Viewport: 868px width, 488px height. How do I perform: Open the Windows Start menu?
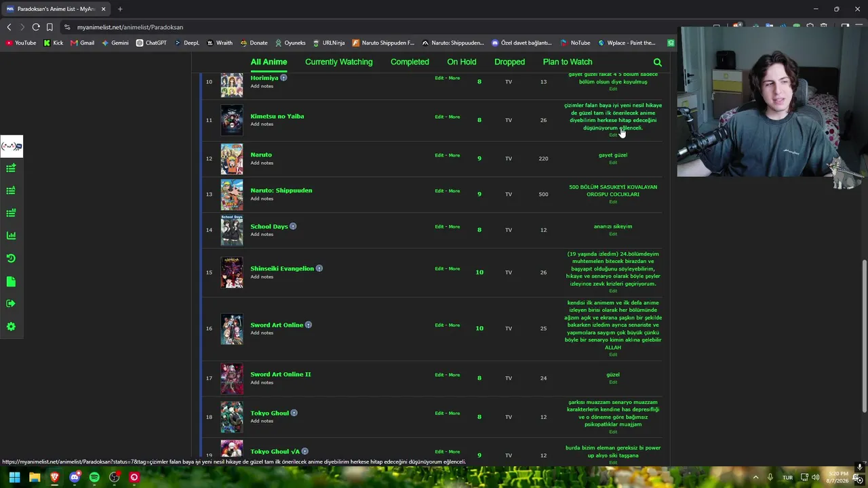click(14, 477)
